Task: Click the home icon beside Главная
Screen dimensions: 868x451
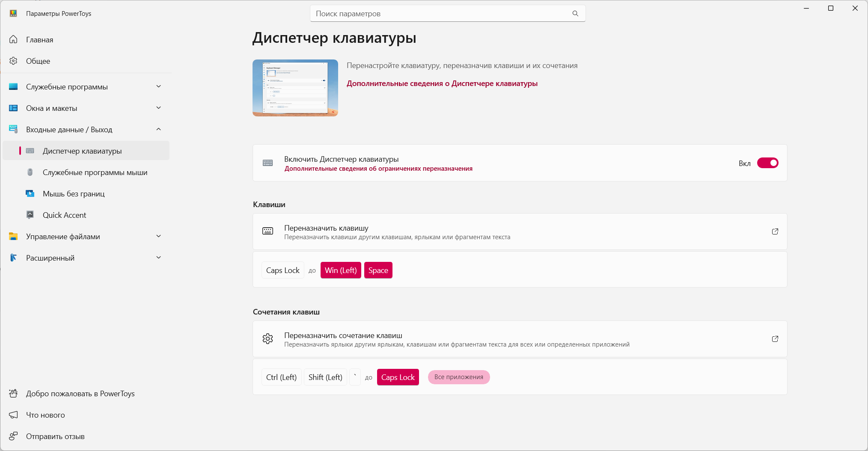Action: tap(13, 39)
